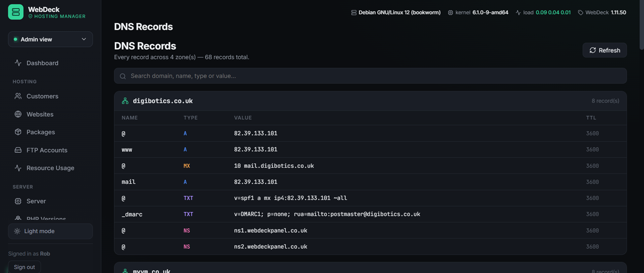This screenshot has height=273, width=644.
Task: Click ns2.webdeckpanel.co.uk value
Action: click(271, 247)
